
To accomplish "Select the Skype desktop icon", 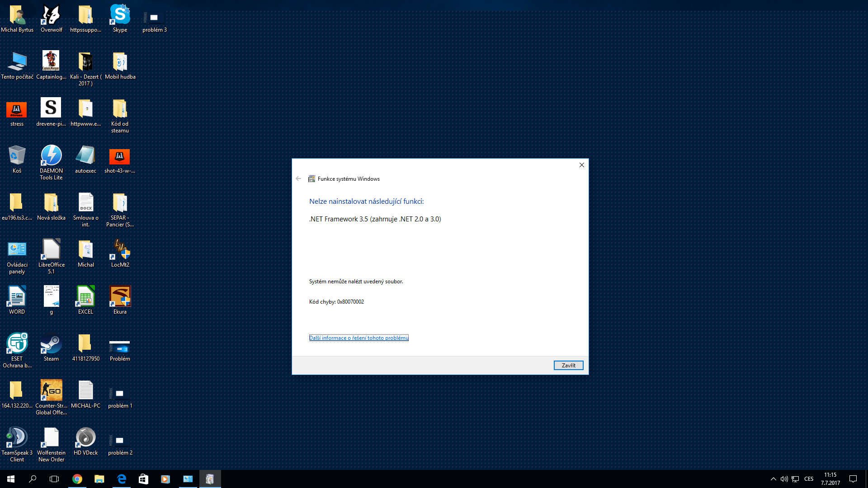I will coord(120,17).
